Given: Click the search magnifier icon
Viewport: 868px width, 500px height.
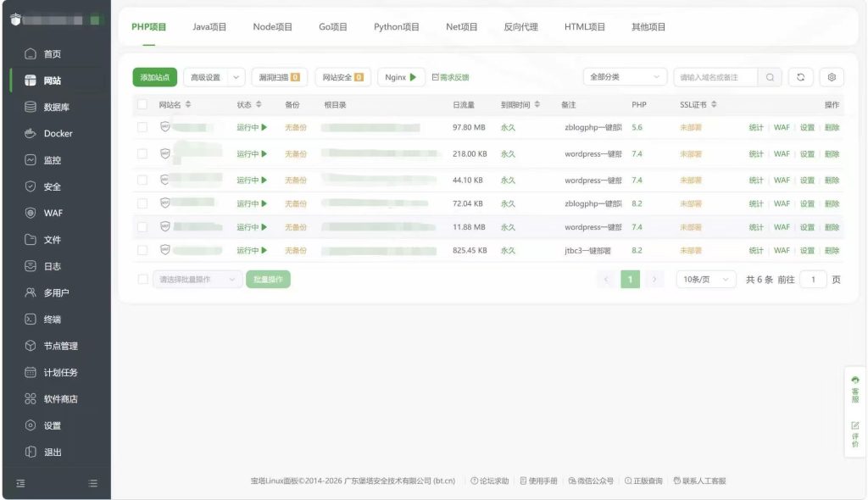Looking at the screenshot, I should pos(770,77).
